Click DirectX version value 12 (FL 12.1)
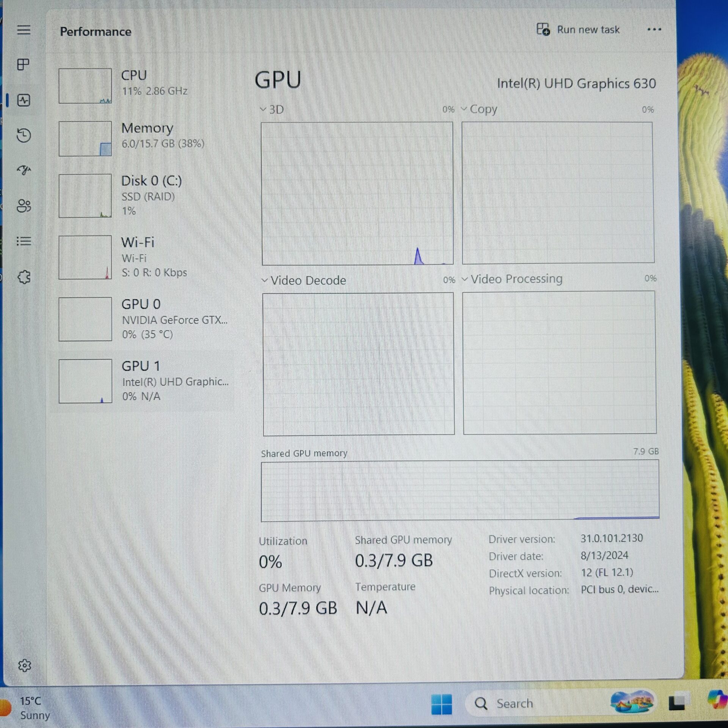 [607, 572]
